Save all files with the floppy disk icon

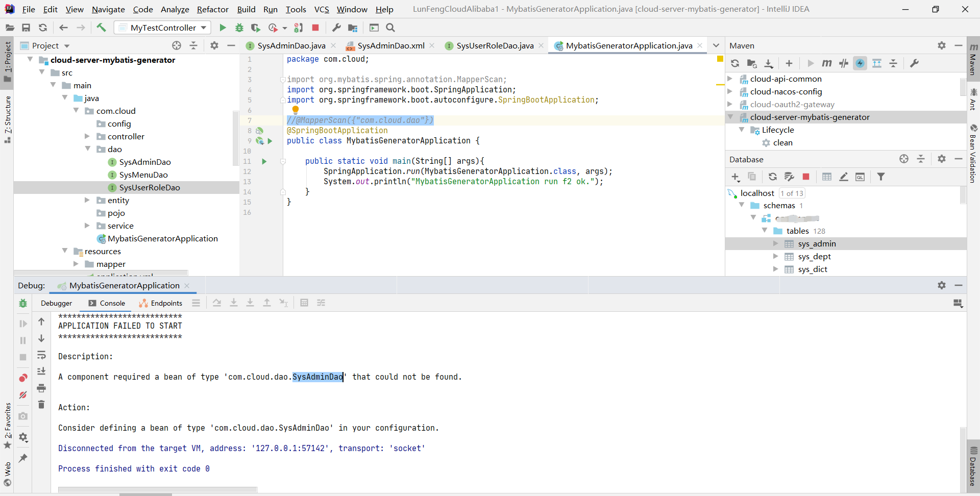(26, 28)
